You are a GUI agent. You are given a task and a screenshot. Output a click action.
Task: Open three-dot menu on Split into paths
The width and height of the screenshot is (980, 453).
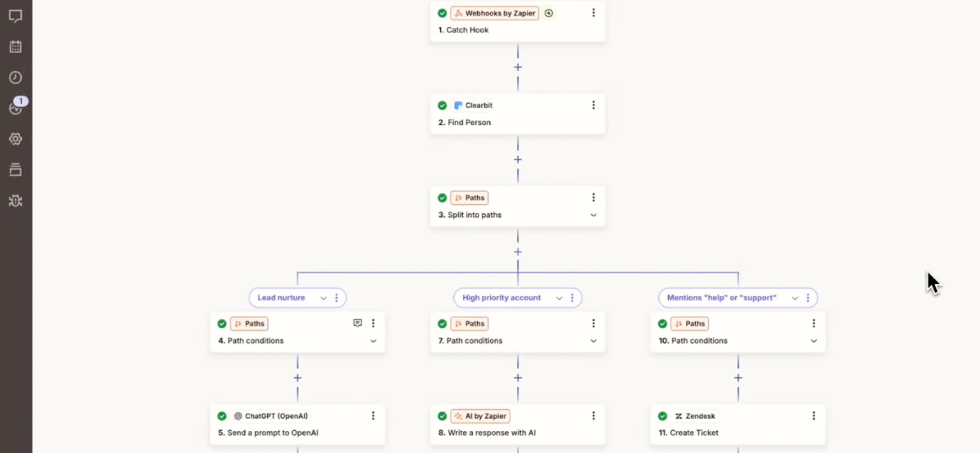click(x=594, y=198)
